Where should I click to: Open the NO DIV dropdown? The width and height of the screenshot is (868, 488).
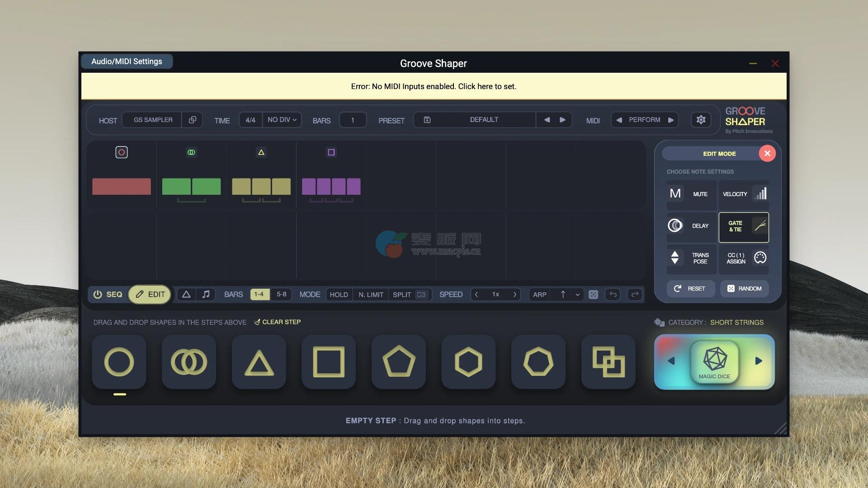[282, 120]
